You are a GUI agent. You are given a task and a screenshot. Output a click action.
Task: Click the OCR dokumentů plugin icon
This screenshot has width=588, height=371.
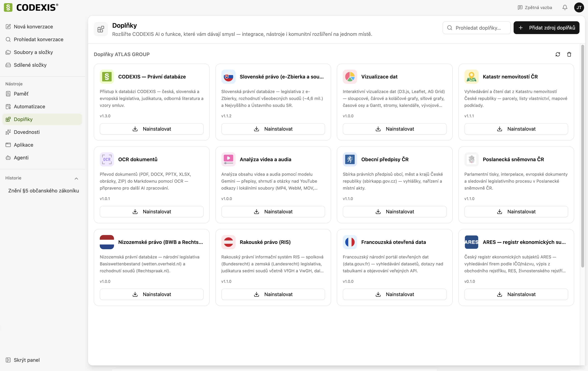[107, 159]
